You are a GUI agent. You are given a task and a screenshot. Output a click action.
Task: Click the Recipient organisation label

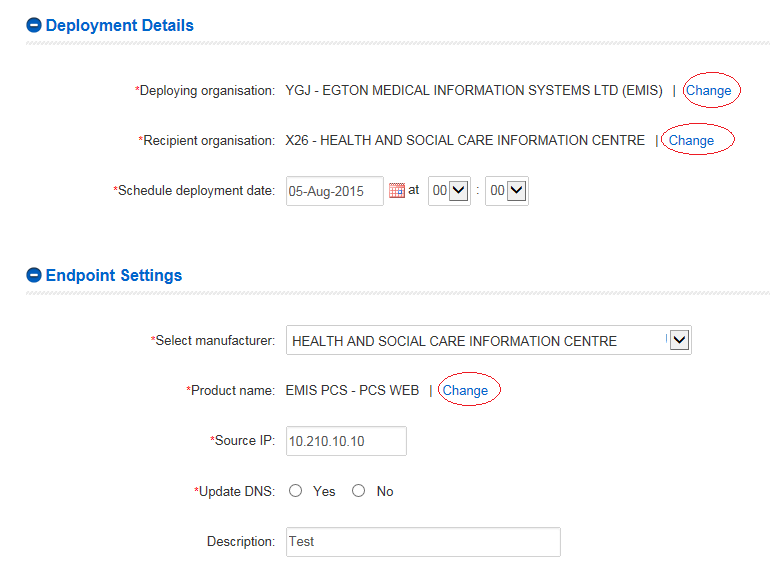pyautogui.click(x=207, y=141)
